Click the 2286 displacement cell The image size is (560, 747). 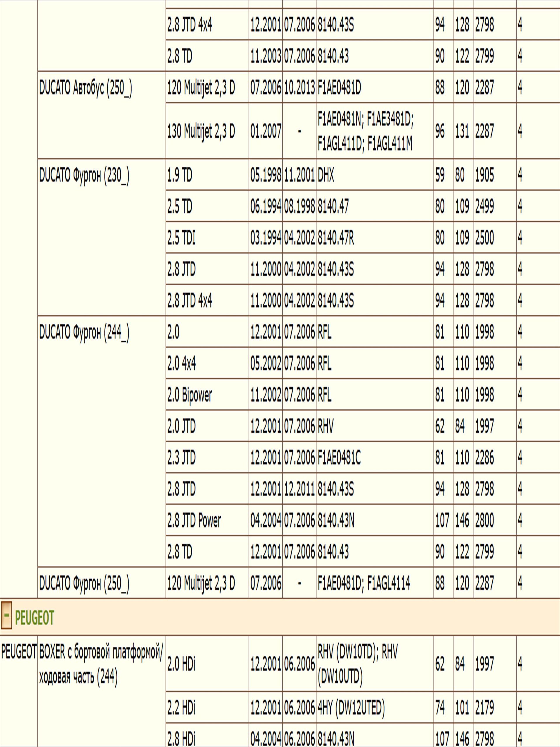coord(495,457)
